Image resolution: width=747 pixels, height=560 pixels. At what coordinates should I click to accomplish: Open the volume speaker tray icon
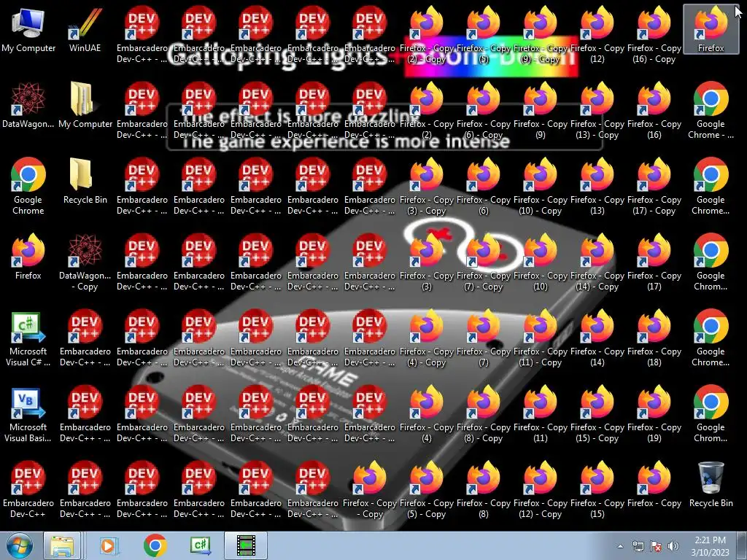pyautogui.click(x=673, y=546)
